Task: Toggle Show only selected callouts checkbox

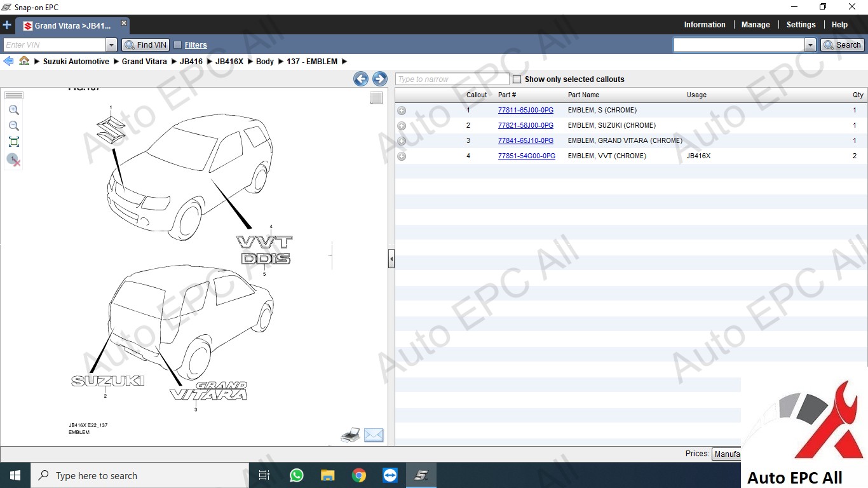Action: 517,79
